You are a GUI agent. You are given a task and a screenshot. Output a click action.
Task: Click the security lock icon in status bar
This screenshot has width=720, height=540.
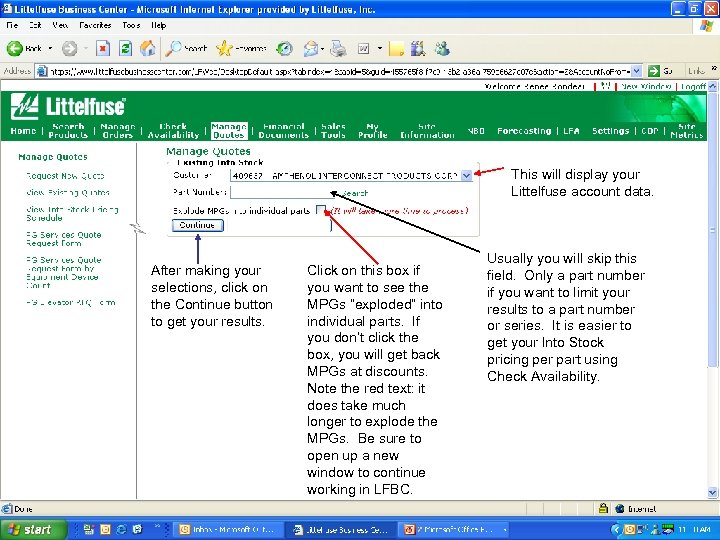(x=603, y=508)
